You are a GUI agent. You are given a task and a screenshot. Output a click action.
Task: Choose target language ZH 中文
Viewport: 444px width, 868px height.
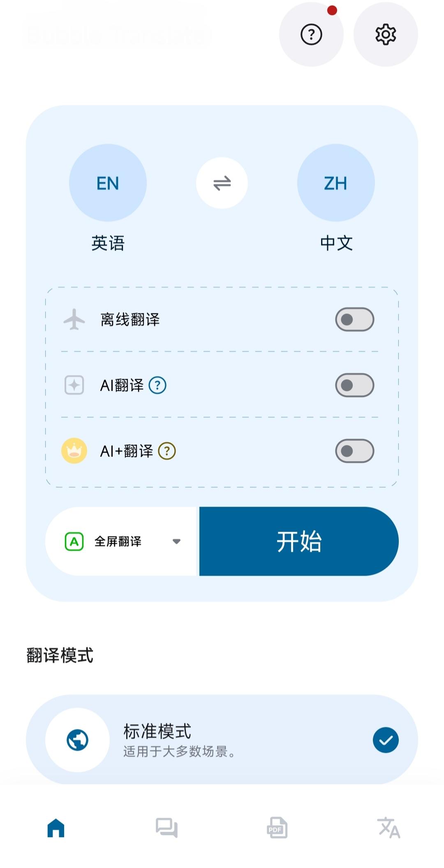click(336, 183)
